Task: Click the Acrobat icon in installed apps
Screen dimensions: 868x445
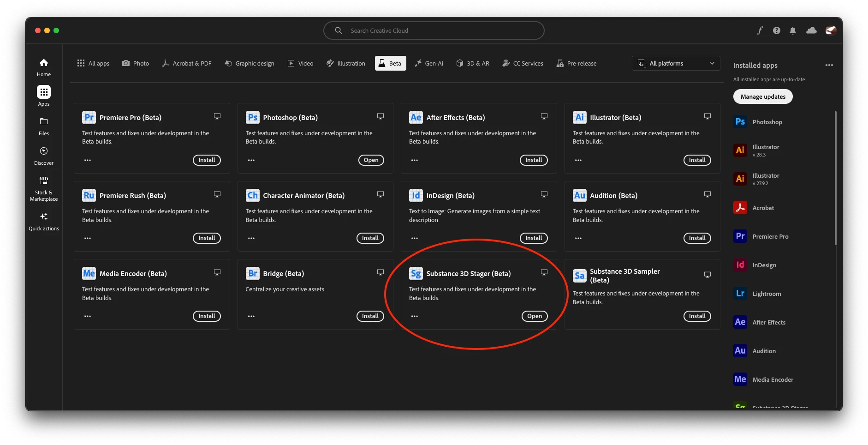Action: pos(740,208)
